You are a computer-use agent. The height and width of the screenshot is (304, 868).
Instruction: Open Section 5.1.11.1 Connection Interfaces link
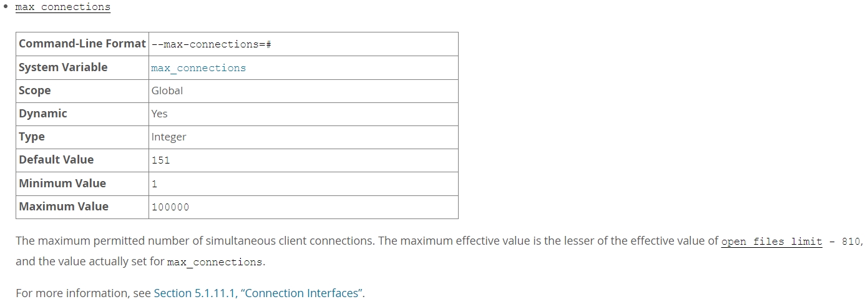pyautogui.click(x=258, y=293)
